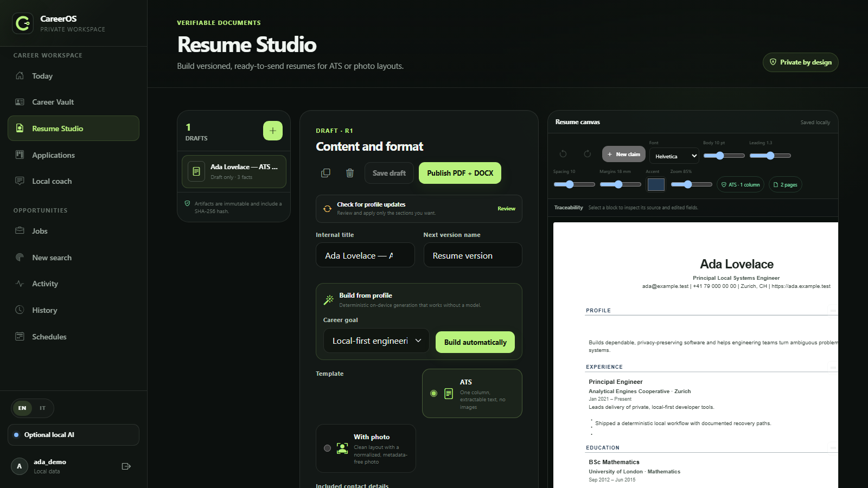This screenshot has height=488, width=868.
Task: Click the magic wand Build from profile icon
Action: 329,300
